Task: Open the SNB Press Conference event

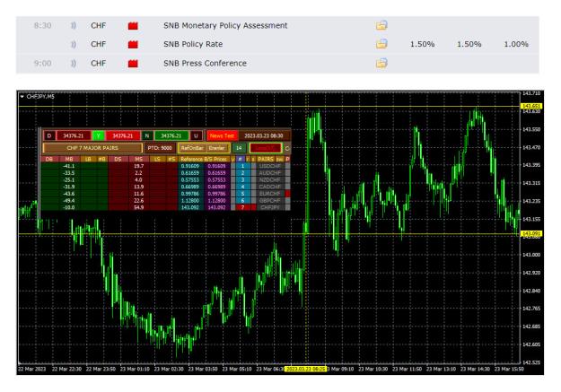Action: [205, 64]
